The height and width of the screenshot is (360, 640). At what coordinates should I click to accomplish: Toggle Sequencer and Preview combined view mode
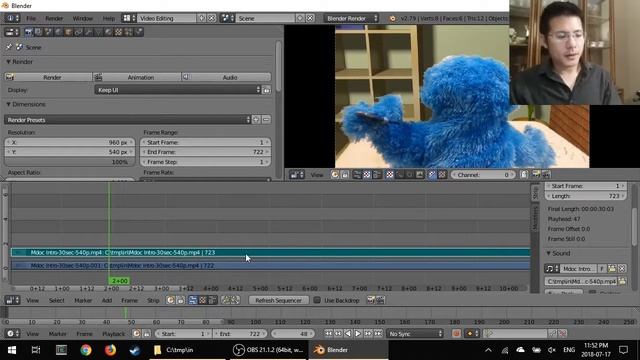click(212, 300)
